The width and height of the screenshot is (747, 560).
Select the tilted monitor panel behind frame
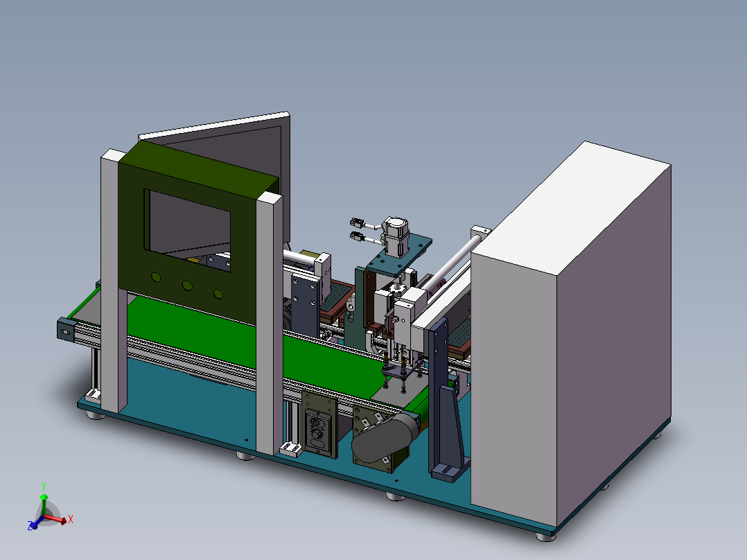[x=248, y=157]
